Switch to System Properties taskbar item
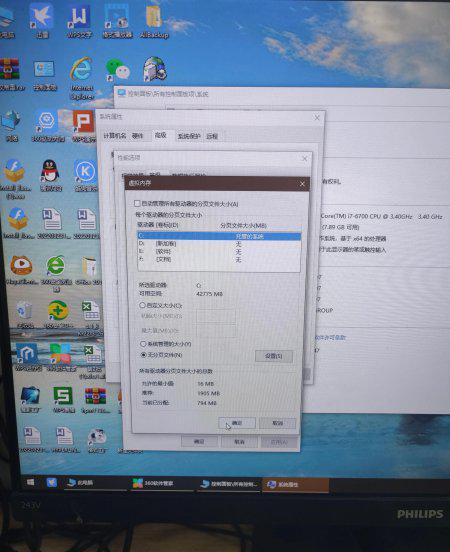This screenshot has width=450, height=552. (295, 485)
